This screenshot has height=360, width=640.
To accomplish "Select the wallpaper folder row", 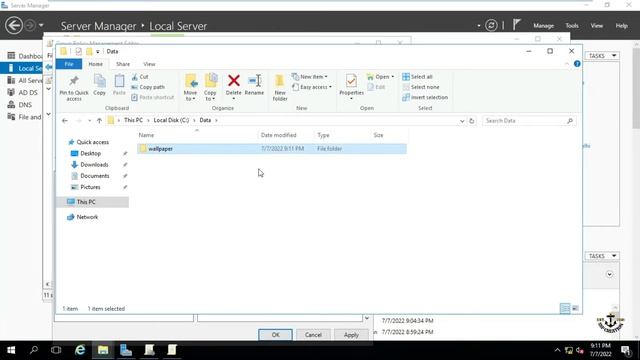I will (272, 149).
